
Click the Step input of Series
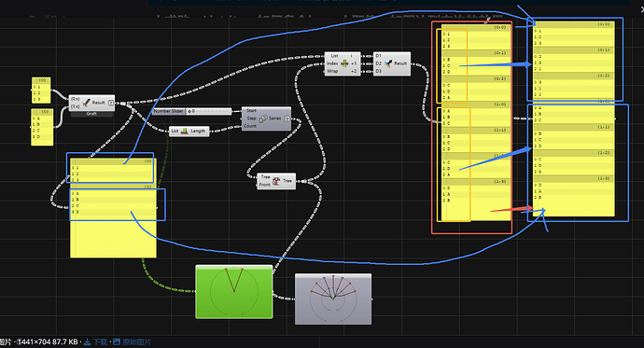click(x=251, y=118)
